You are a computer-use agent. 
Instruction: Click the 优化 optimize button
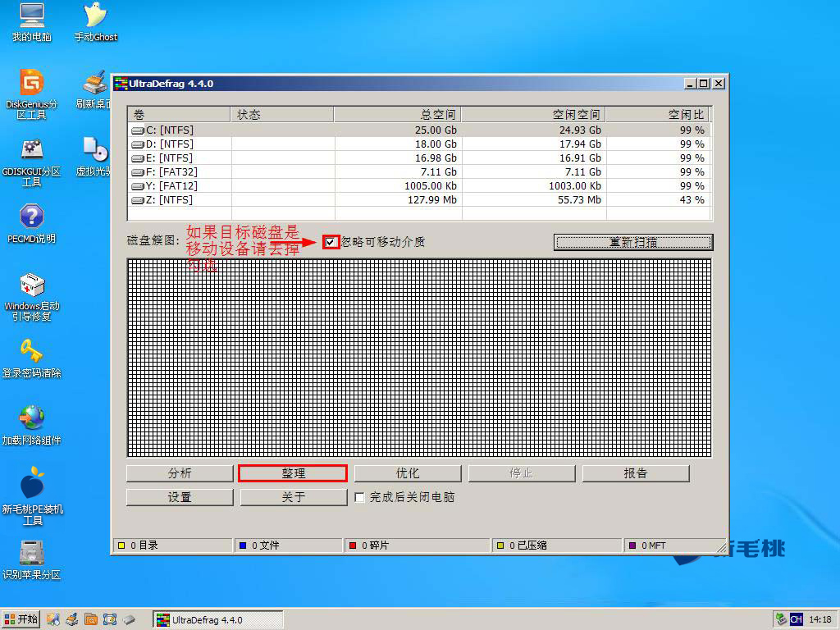[x=408, y=473]
